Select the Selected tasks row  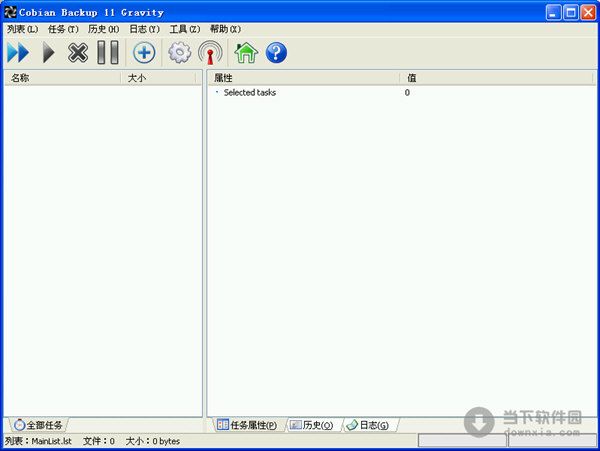[402, 93]
